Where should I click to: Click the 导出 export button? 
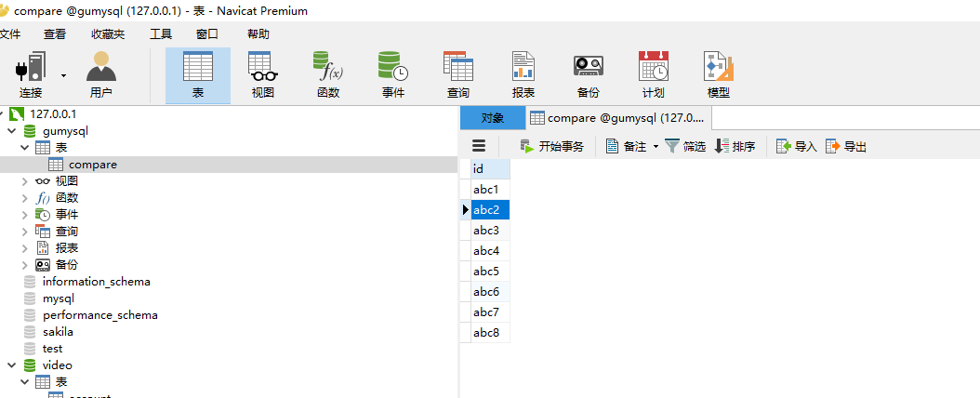click(846, 146)
